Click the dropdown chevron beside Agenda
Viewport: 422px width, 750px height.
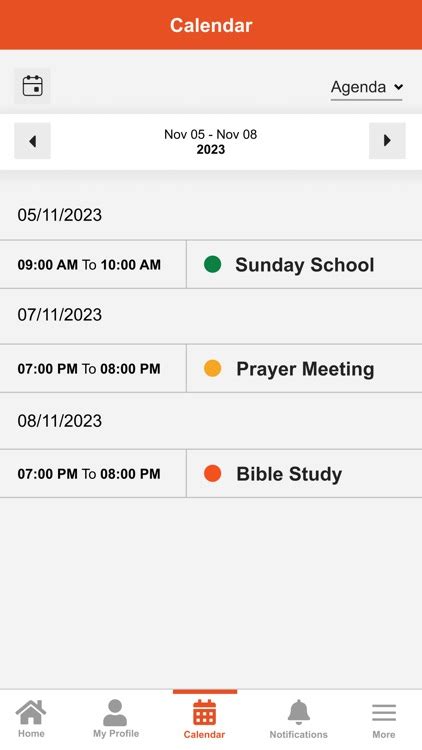[x=398, y=87]
